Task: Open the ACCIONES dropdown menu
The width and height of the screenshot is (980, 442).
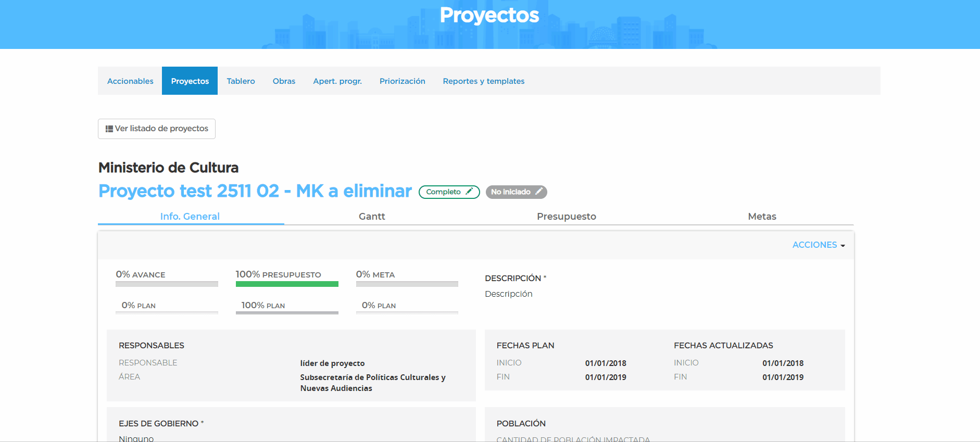Action: (814, 245)
